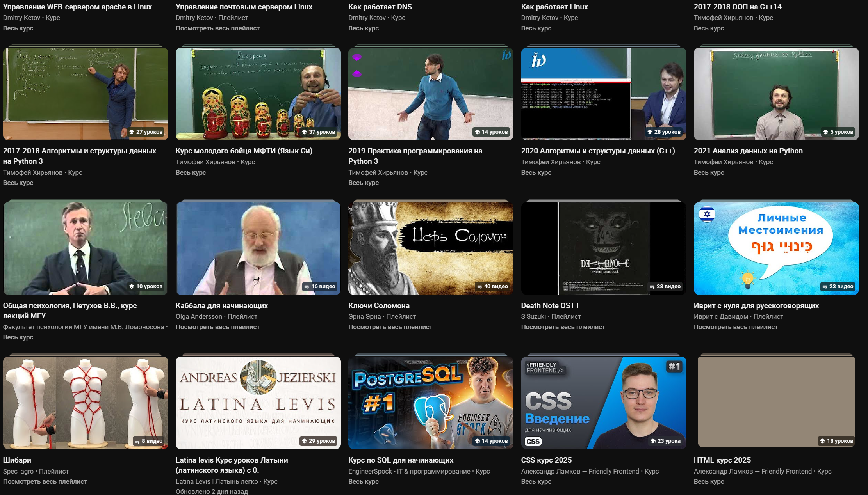Viewport: 868px width, 495px height.
Task: Open channel Тимофей Хирьянов under 2020 Алгоритмы course
Action: click(x=551, y=162)
